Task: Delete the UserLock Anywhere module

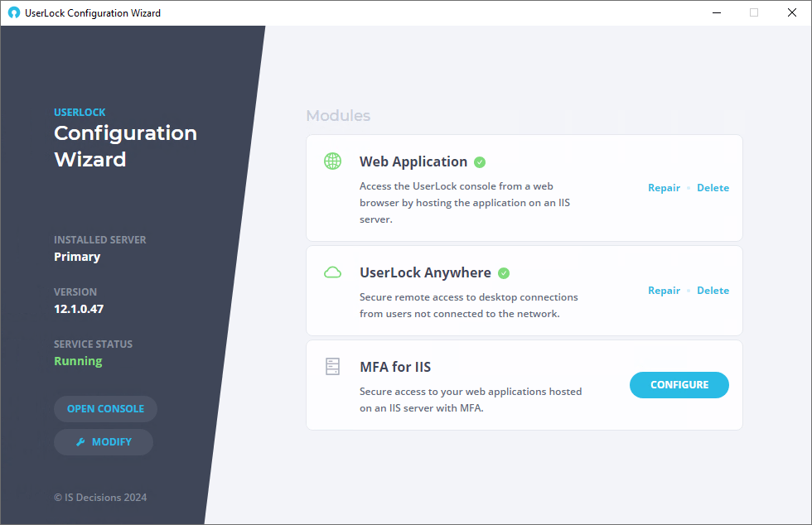Action: pos(713,290)
